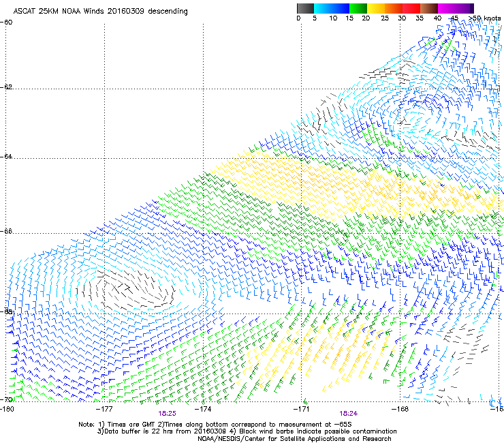Click the longitude label -177
504x443 pixels.
click(104, 409)
